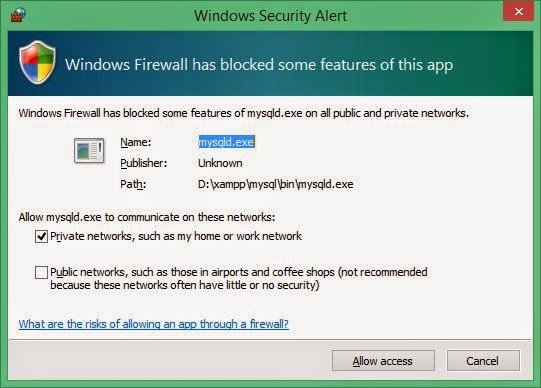Click the Publisher: label
The image size is (541, 388).
[144, 163]
